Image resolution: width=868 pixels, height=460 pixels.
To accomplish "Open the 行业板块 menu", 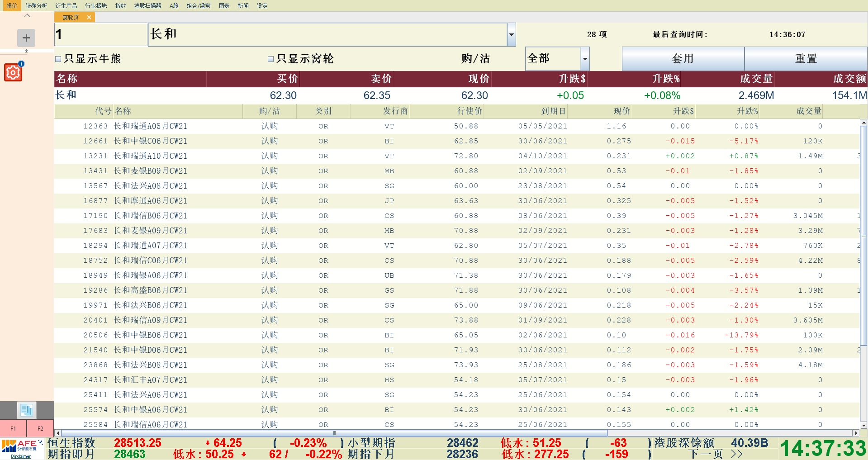I will 96,5.
